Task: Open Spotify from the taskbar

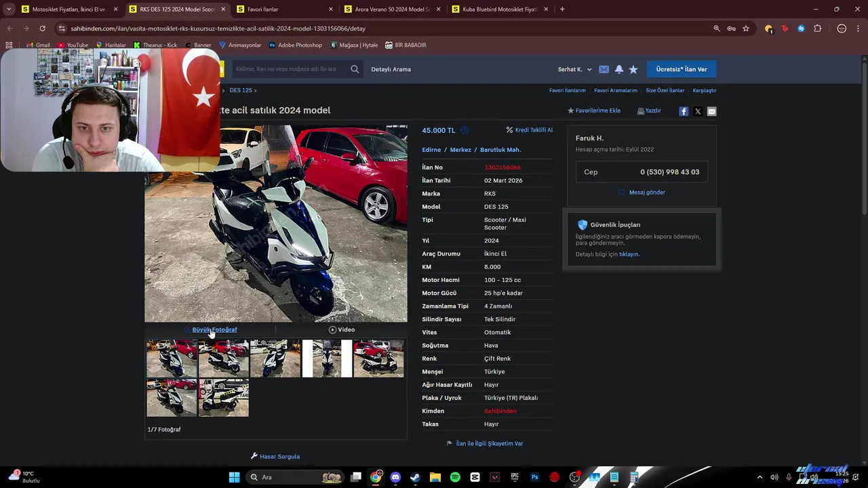Action: (x=455, y=477)
